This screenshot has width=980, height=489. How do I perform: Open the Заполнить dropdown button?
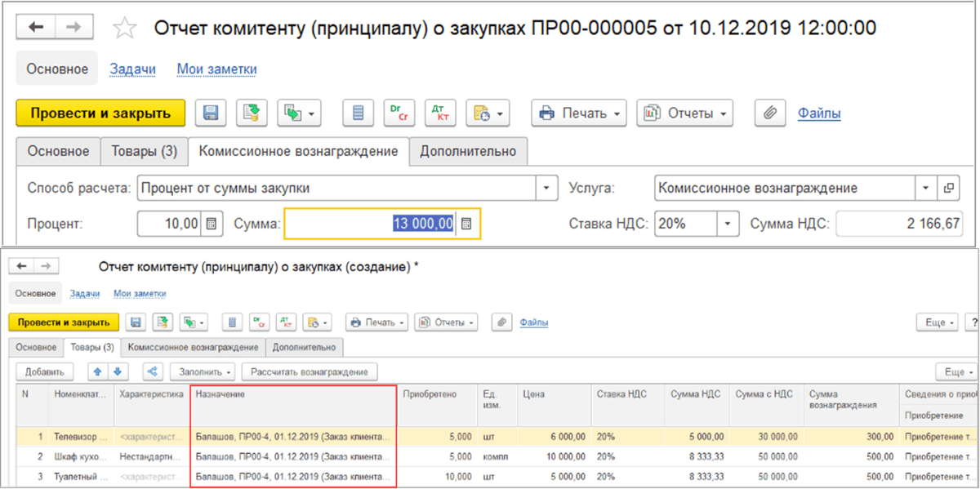click(202, 371)
